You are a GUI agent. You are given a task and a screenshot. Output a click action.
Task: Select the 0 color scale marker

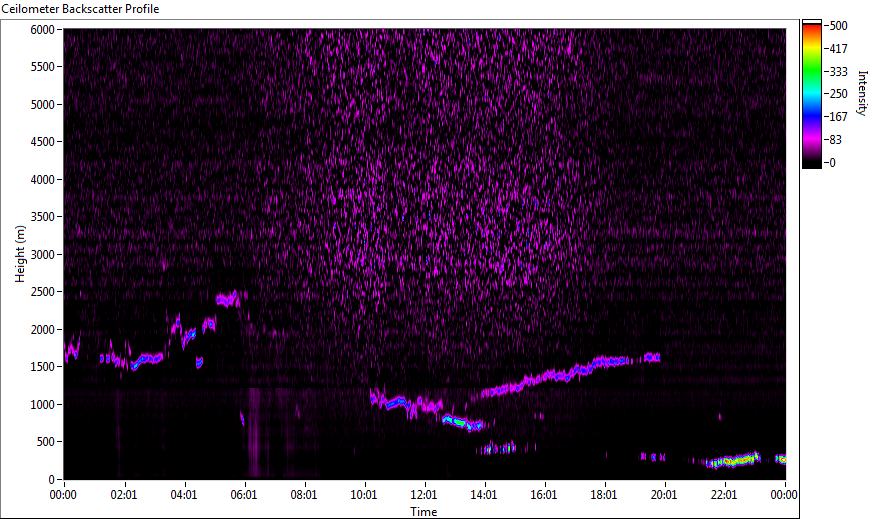click(833, 162)
